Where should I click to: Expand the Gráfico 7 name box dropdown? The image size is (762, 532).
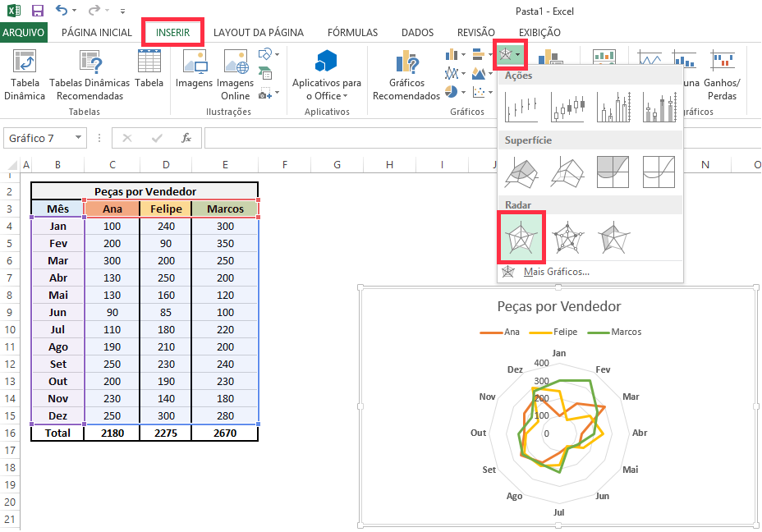click(x=78, y=138)
